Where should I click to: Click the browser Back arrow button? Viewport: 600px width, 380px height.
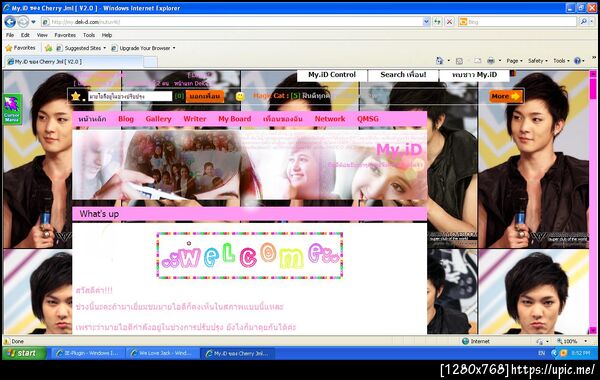[10, 22]
